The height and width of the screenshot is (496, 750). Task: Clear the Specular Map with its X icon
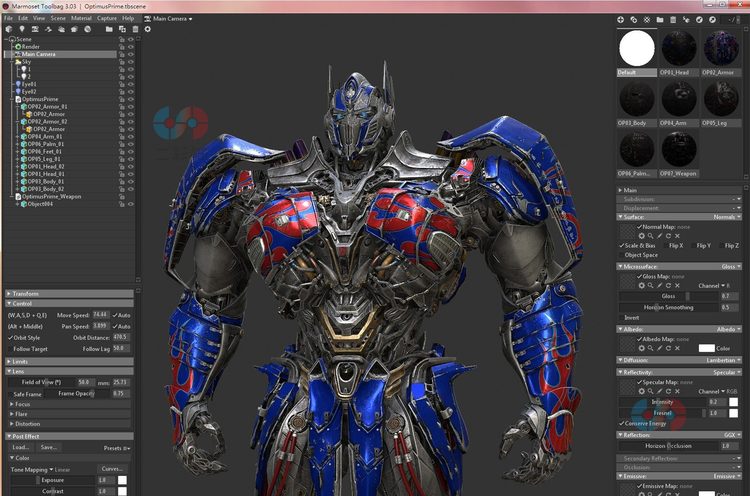(677, 391)
